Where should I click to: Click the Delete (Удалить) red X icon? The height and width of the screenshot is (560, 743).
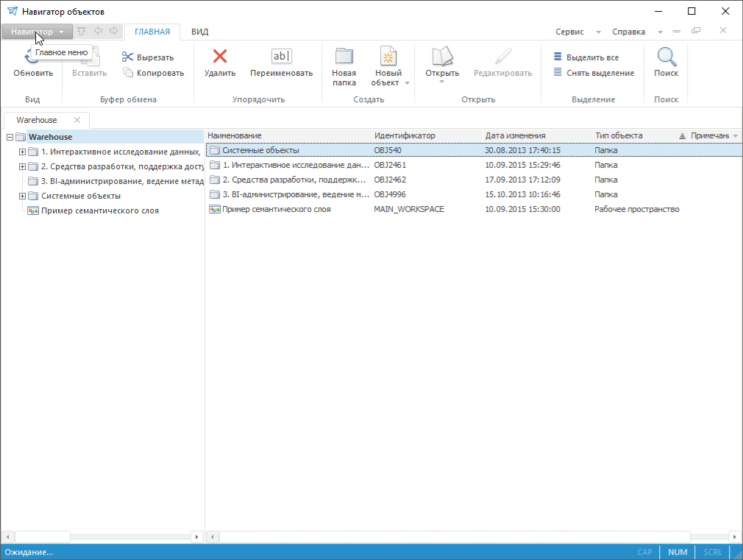point(219,57)
